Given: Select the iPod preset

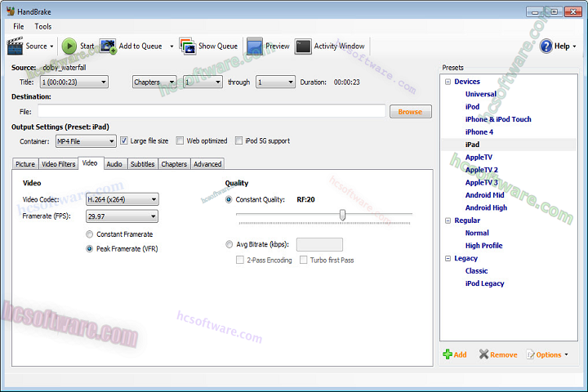Looking at the screenshot, I should click(x=472, y=107).
